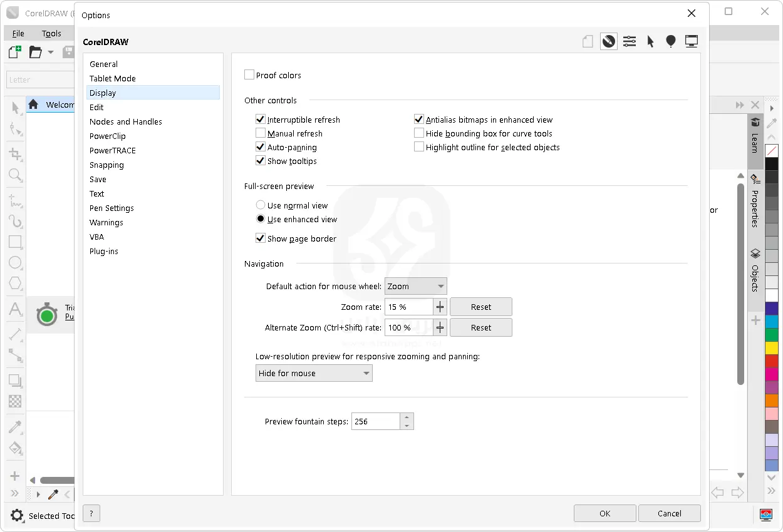Enable the Proof colors checkbox
783x532 pixels.
click(x=249, y=75)
